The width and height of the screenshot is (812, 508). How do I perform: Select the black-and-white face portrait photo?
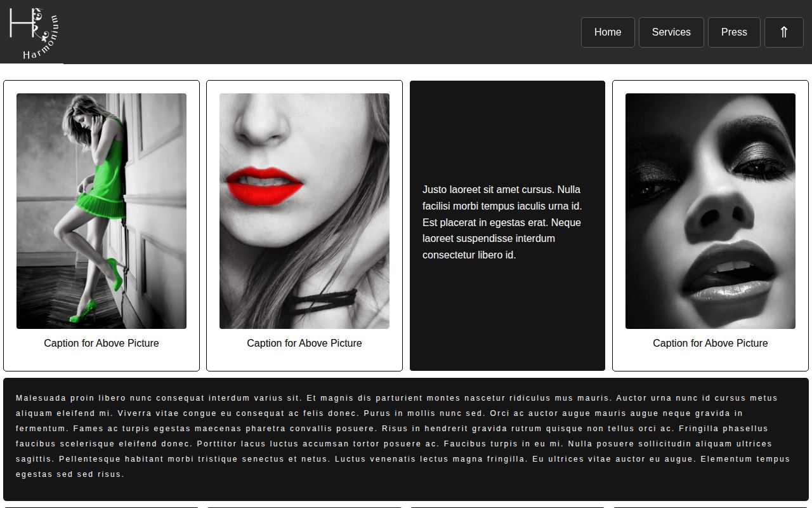(710, 211)
